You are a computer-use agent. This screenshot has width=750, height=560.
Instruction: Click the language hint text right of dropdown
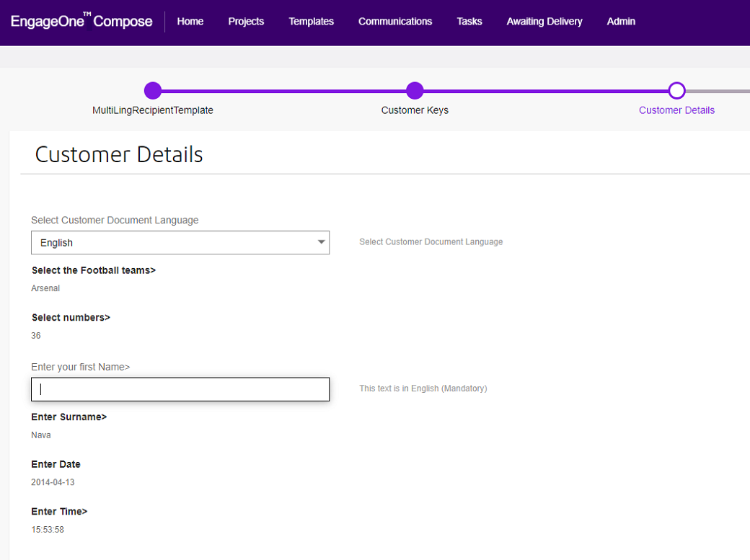tap(431, 242)
